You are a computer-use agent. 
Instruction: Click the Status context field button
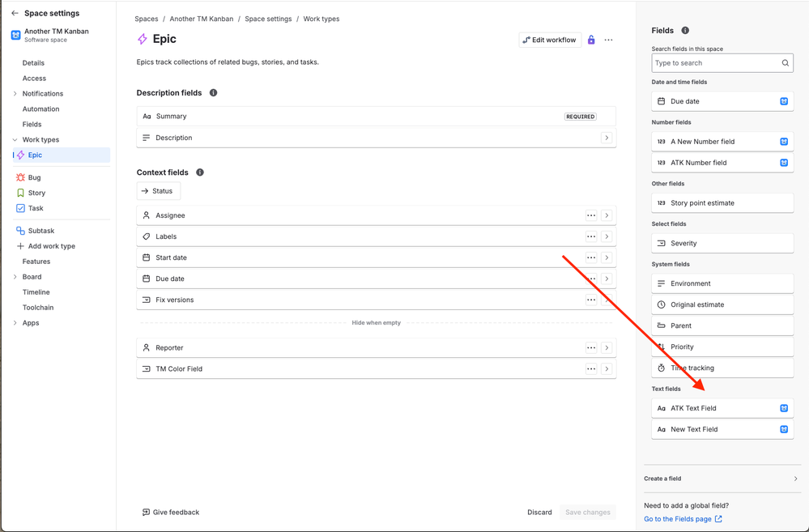[x=159, y=191]
